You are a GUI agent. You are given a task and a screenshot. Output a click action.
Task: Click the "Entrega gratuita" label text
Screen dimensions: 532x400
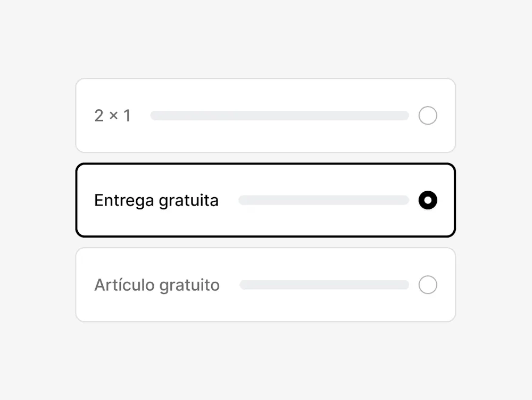point(156,200)
